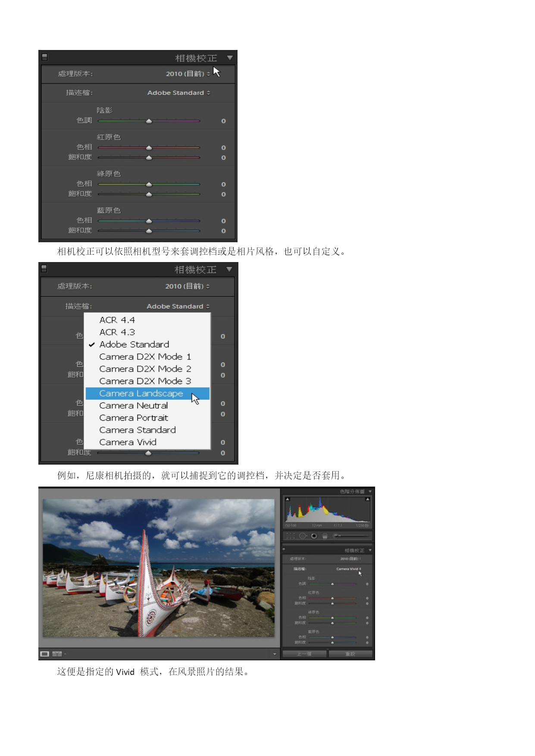Image resolution: width=535 pixels, height=756 pixels.
Task: Select the Crop Overlay tool beside the photo
Action: point(290,536)
